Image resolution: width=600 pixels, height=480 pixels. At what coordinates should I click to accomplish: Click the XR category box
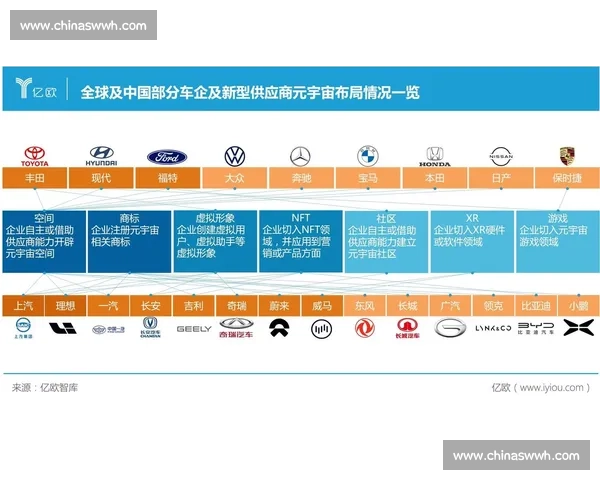[x=472, y=241]
